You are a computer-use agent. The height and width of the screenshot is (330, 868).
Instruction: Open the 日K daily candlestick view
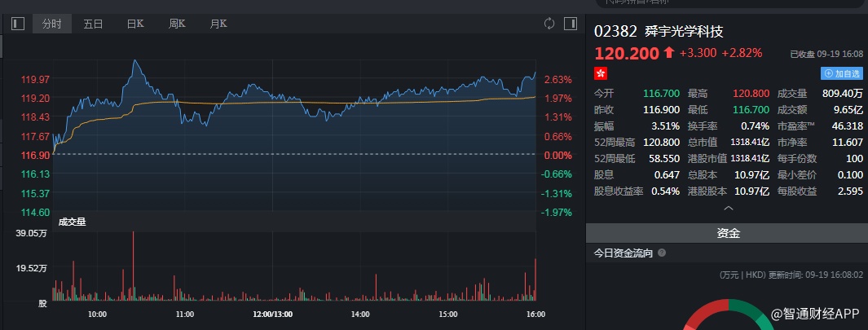(135, 24)
